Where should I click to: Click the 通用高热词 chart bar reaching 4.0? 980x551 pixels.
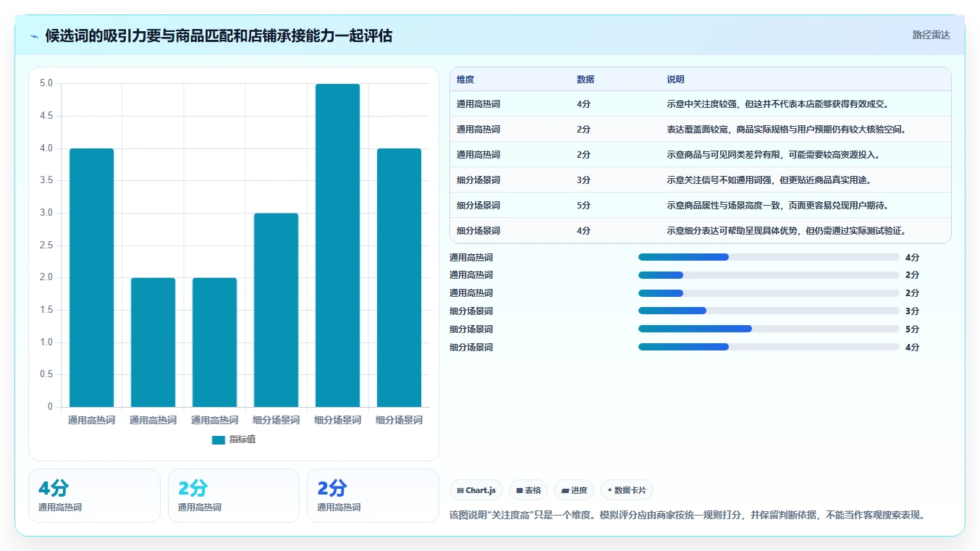91,277
